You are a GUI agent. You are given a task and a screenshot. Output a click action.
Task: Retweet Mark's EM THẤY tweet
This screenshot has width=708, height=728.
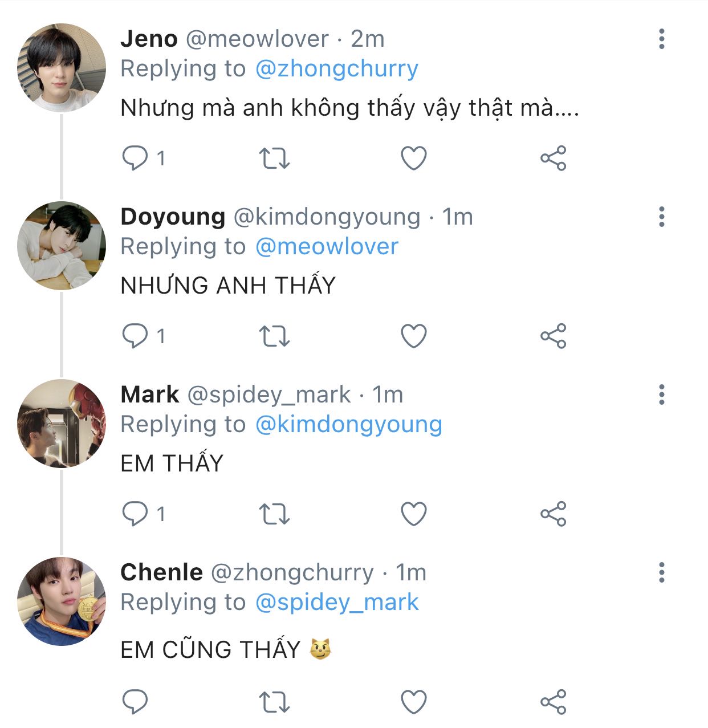coord(274,514)
